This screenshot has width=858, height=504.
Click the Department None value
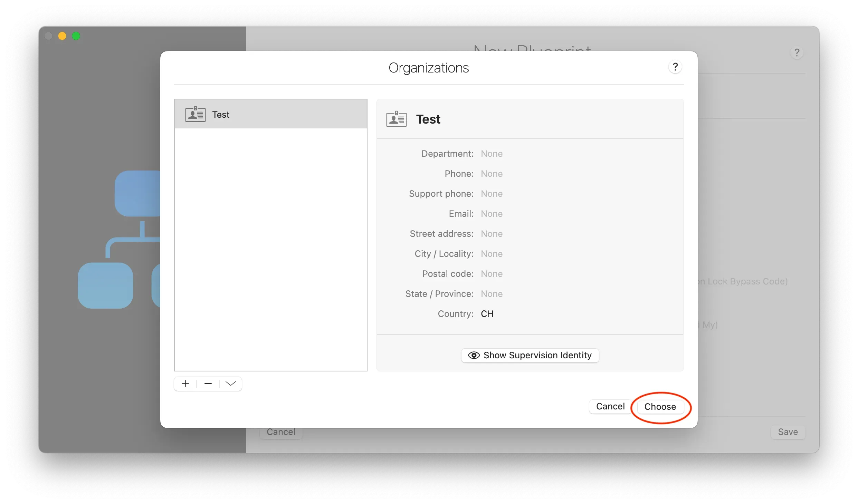click(x=492, y=154)
